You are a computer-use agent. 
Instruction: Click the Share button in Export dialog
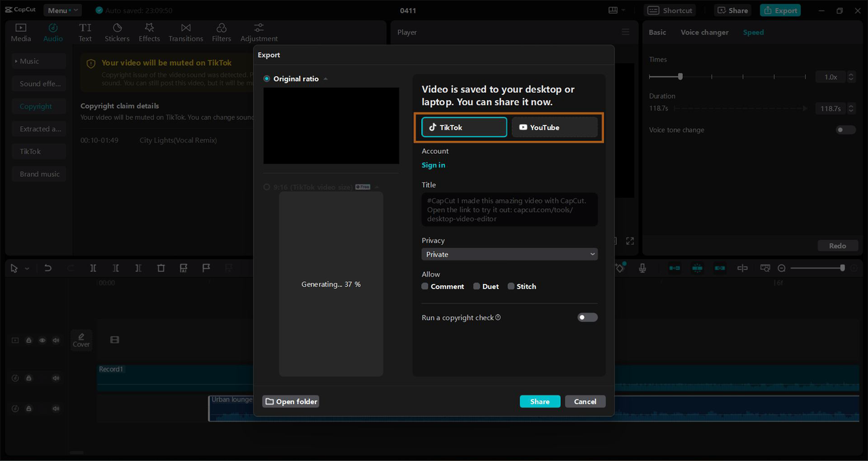click(x=540, y=401)
